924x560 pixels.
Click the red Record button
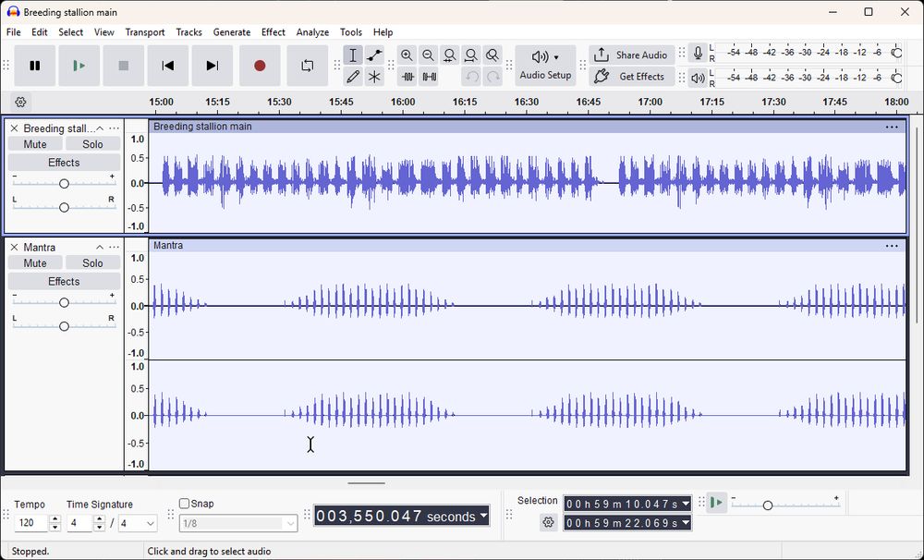[x=260, y=66]
